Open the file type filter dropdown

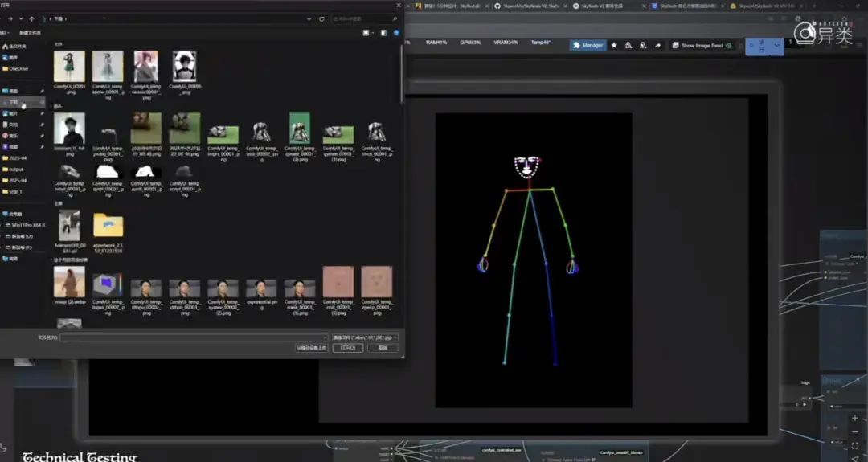pos(365,337)
